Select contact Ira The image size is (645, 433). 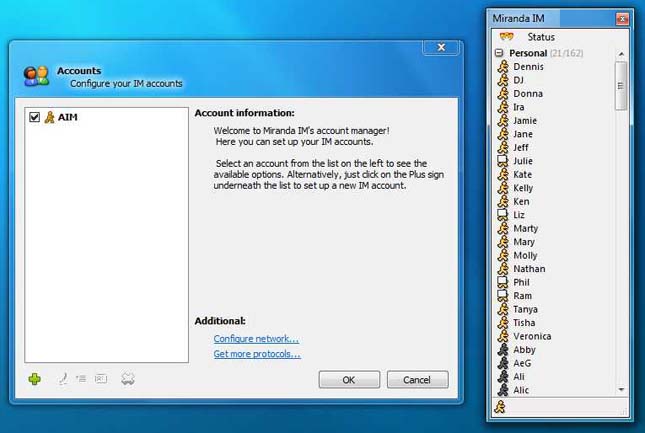[519, 107]
